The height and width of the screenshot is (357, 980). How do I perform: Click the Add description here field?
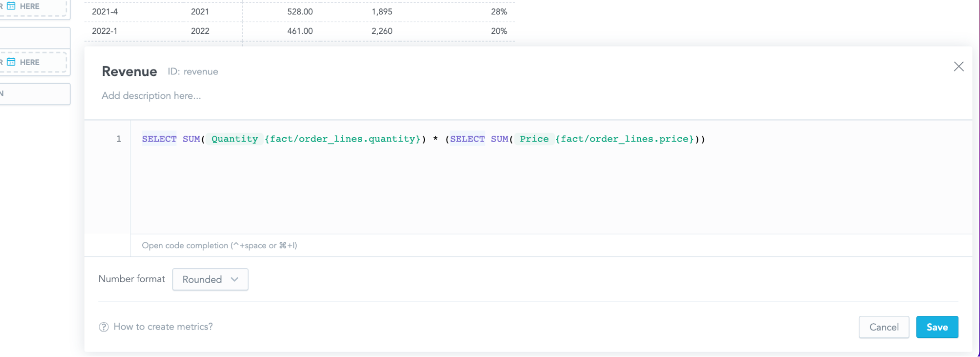pos(151,96)
